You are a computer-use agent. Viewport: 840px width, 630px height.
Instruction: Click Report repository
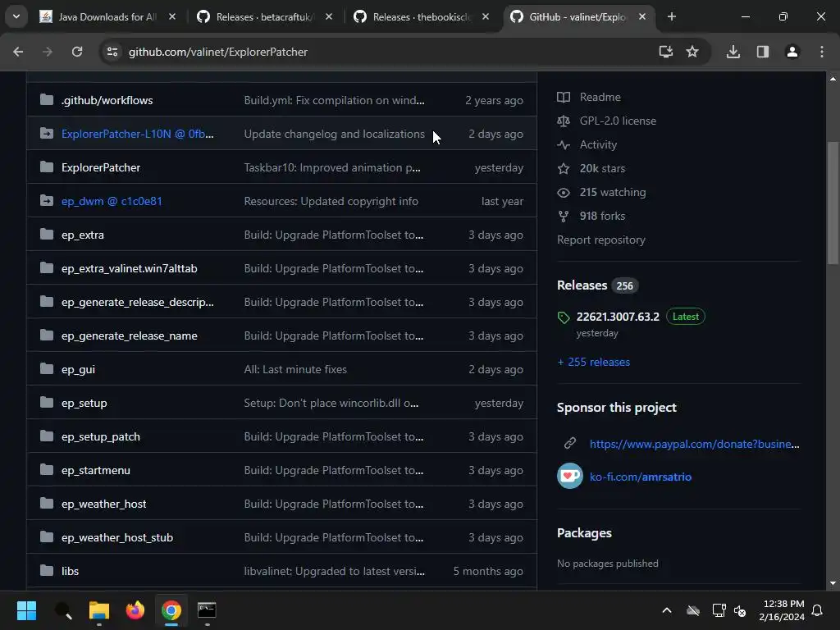(601, 240)
